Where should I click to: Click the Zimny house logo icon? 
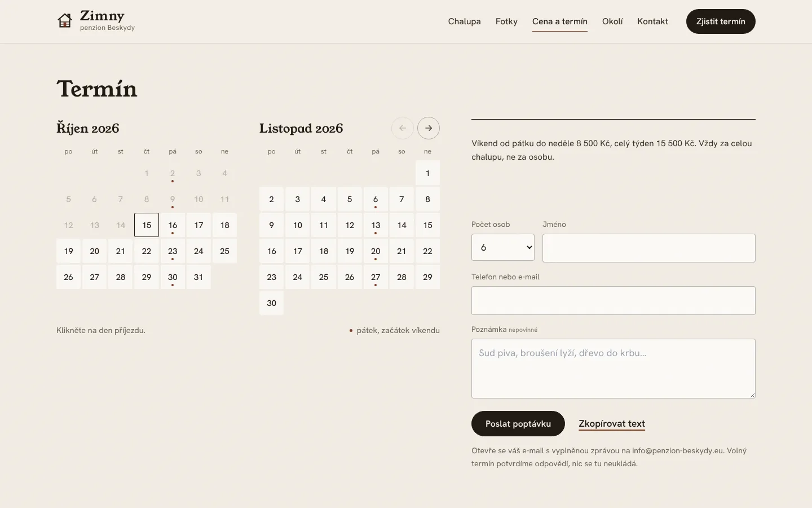(x=65, y=21)
